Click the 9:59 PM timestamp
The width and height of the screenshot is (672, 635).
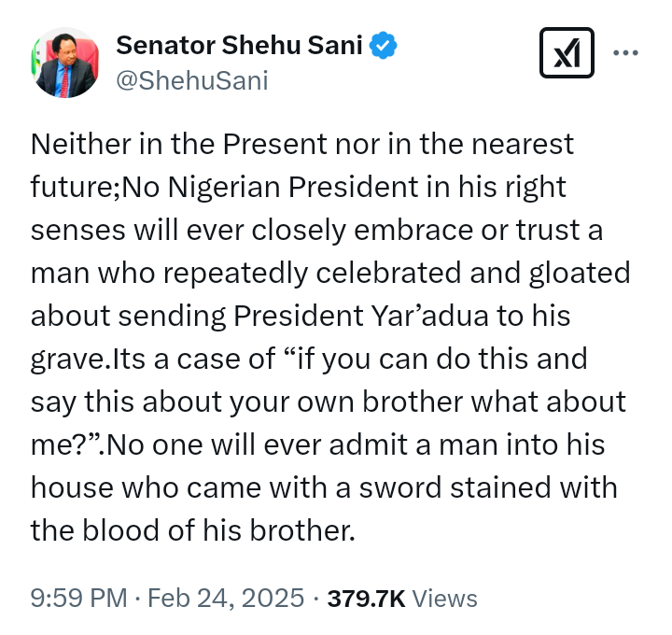point(78,598)
